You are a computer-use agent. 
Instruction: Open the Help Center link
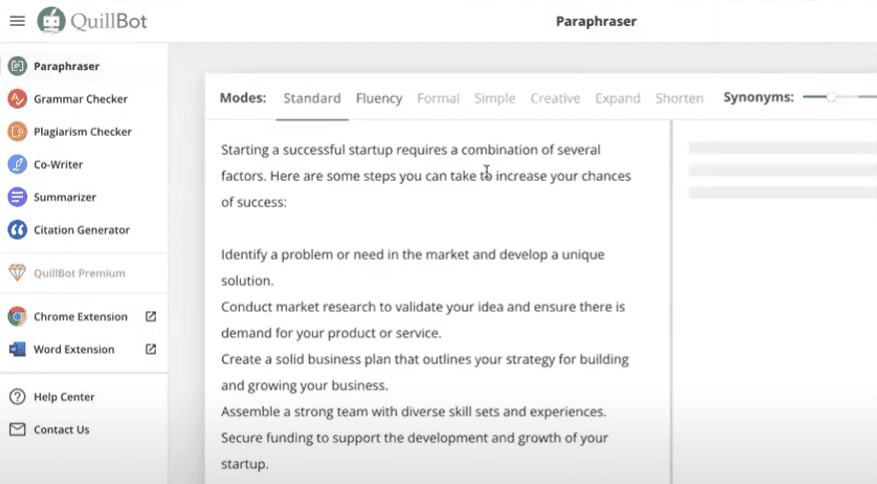(x=64, y=397)
